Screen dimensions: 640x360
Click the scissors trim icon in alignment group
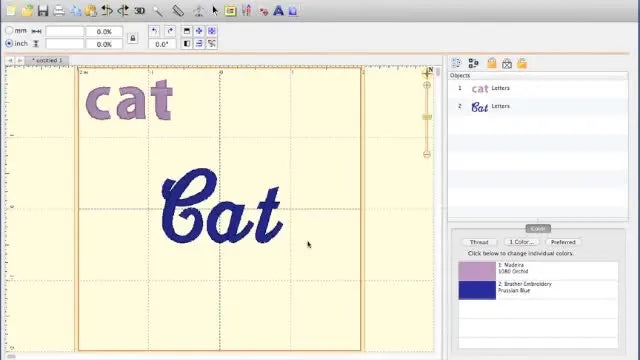coord(211,43)
